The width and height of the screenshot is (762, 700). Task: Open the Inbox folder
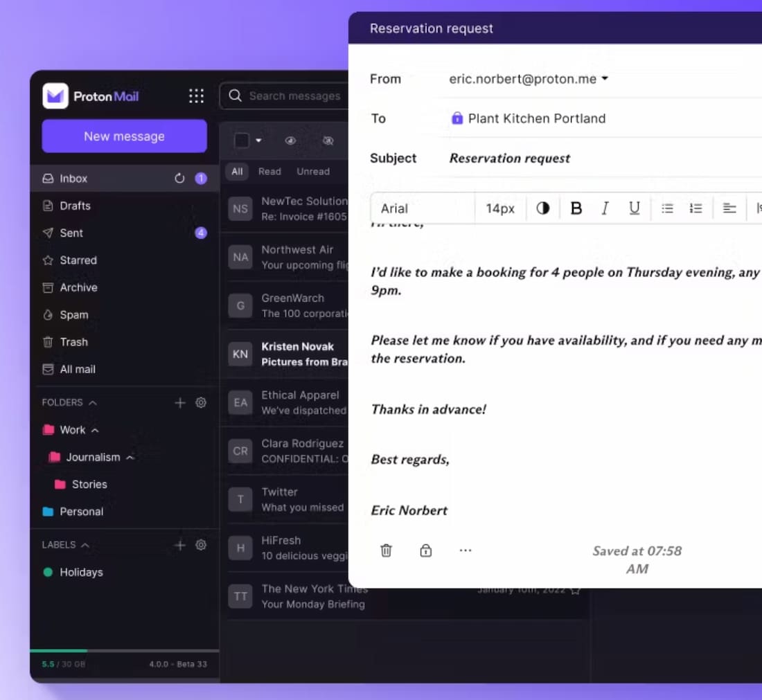(x=125, y=178)
